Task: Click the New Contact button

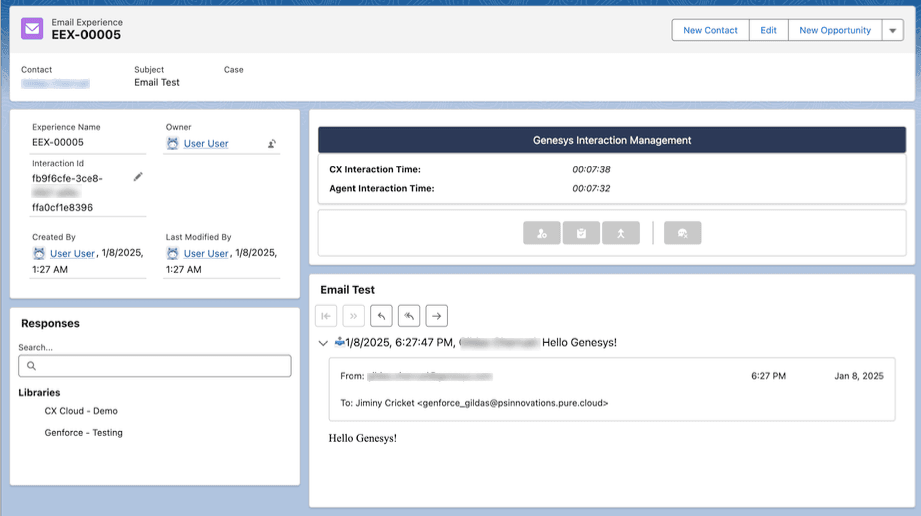Action: 710,31
